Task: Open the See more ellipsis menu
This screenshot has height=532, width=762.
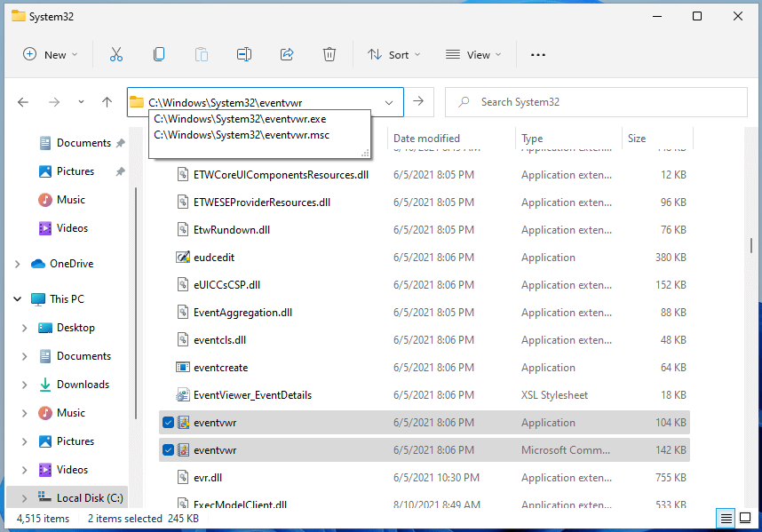Action: point(538,55)
